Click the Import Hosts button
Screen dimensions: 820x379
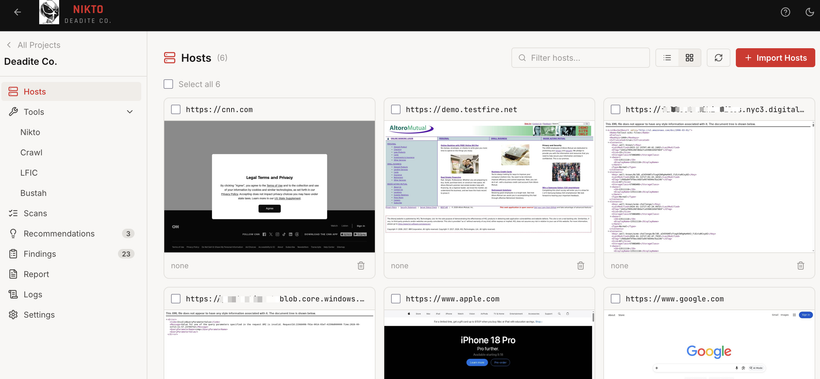tap(775, 58)
